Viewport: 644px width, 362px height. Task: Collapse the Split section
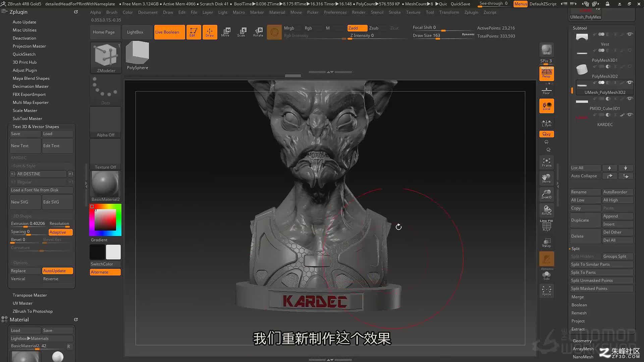576,249
